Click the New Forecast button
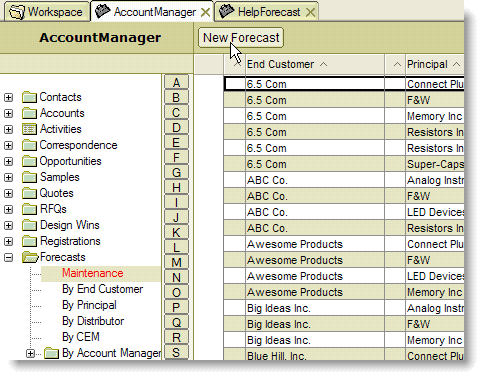Viewport: 480px width, 376px height. 241,38
